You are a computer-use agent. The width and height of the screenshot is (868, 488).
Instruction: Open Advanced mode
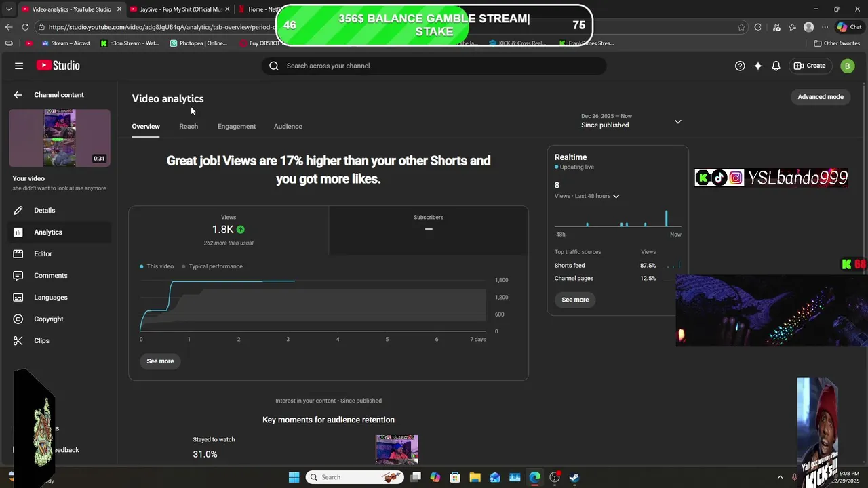pos(821,97)
